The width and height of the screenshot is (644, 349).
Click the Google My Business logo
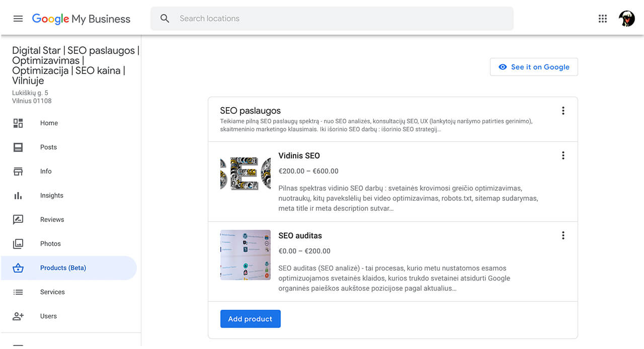coord(81,19)
